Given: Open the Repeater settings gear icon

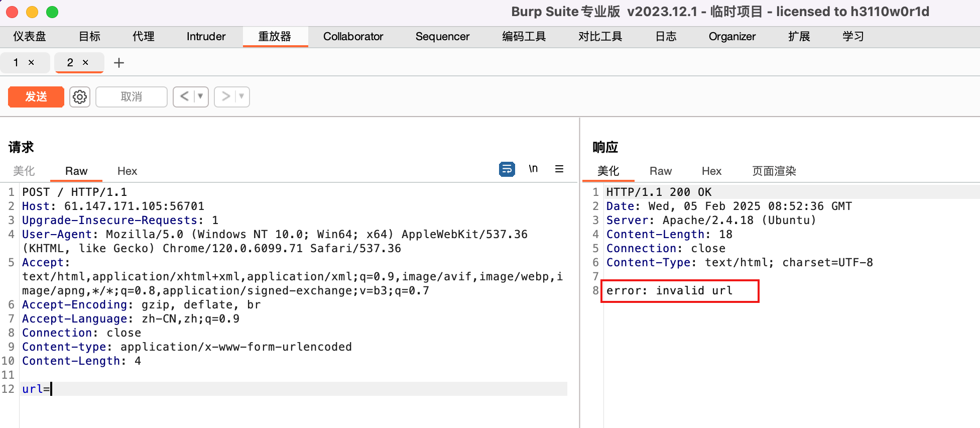Looking at the screenshot, I should (80, 96).
